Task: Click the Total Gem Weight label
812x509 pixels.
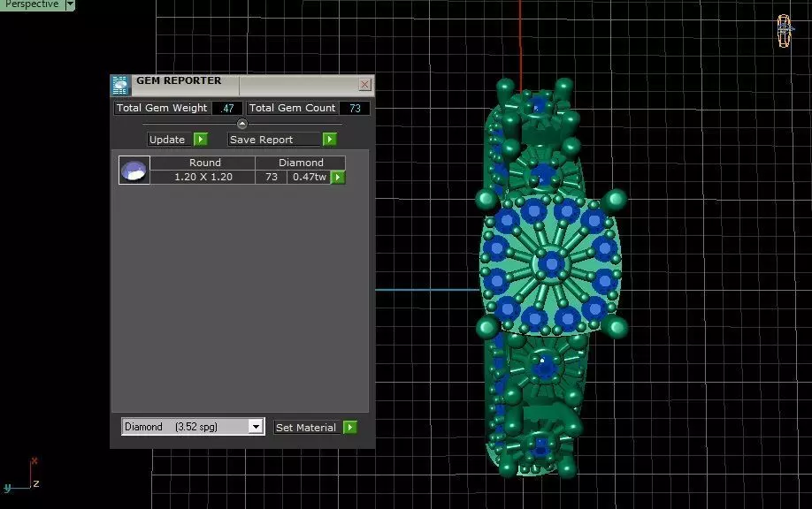Action: click(162, 108)
